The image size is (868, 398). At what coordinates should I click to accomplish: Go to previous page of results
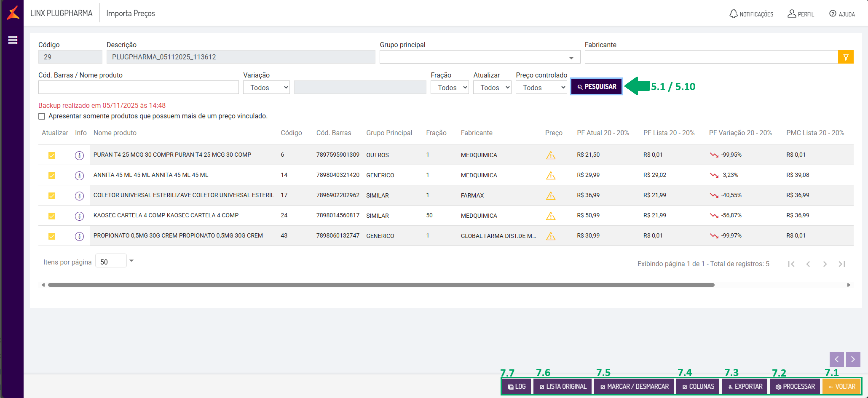tap(808, 264)
